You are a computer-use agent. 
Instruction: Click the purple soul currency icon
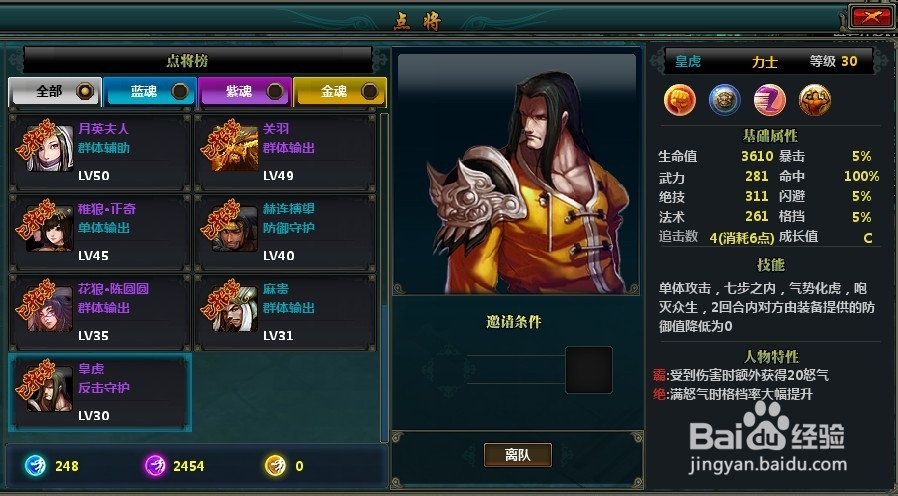[155, 466]
